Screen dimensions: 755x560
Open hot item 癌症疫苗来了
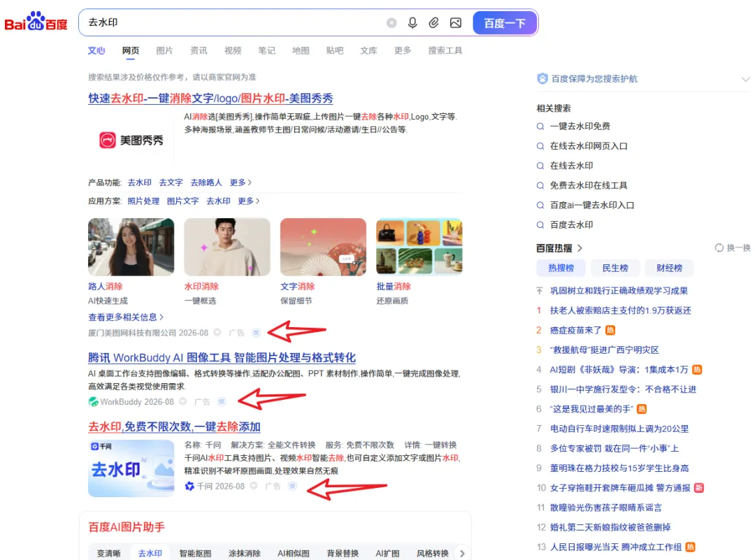pos(576,330)
